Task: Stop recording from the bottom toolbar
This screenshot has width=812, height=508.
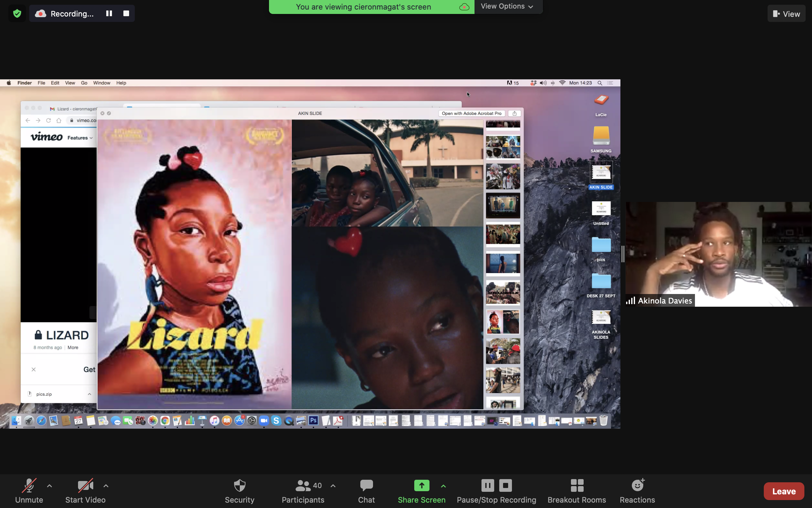Action: pos(505,485)
